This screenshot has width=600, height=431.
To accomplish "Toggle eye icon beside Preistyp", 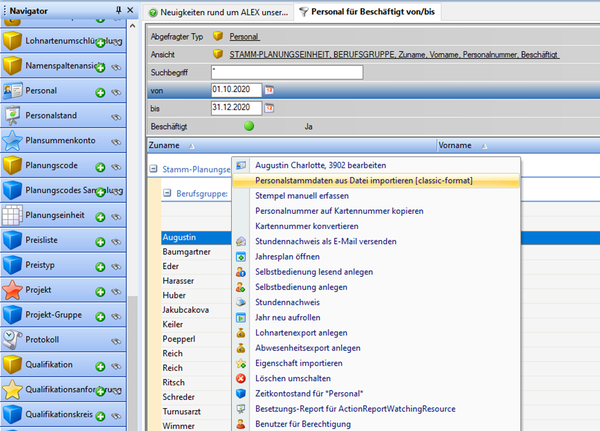I will 116,267.
